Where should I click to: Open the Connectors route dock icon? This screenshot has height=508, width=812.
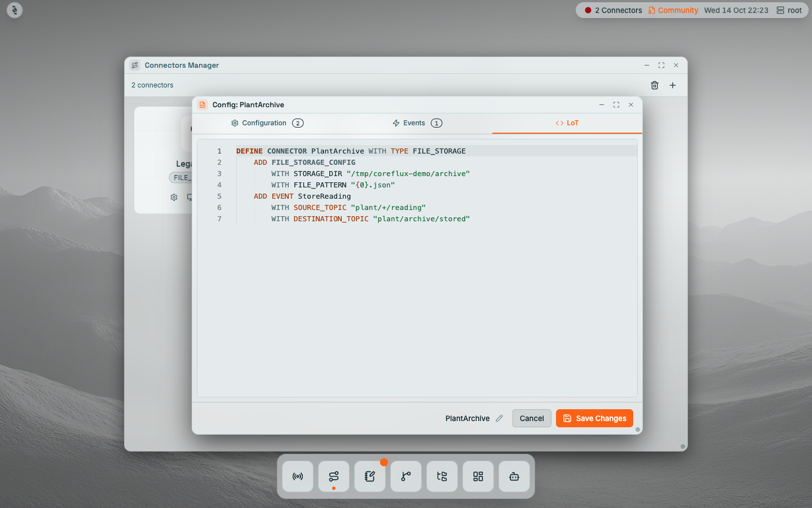[334, 476]
